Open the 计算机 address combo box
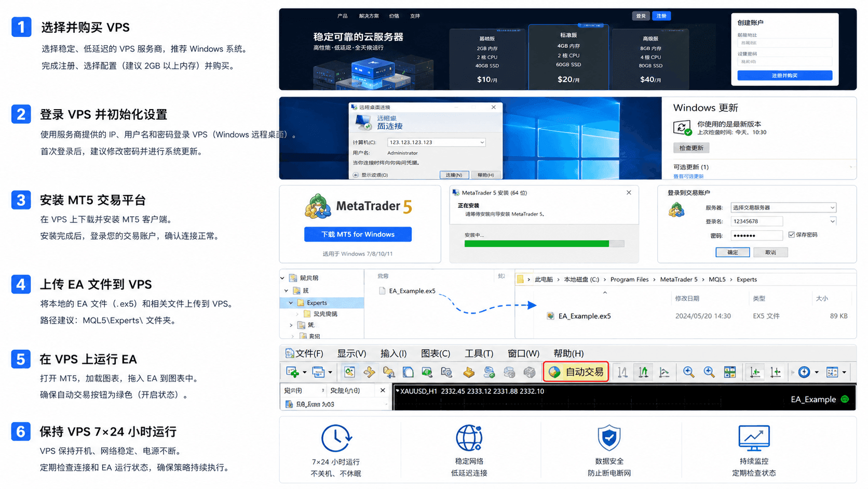868x489 pixels. (436, 142)
